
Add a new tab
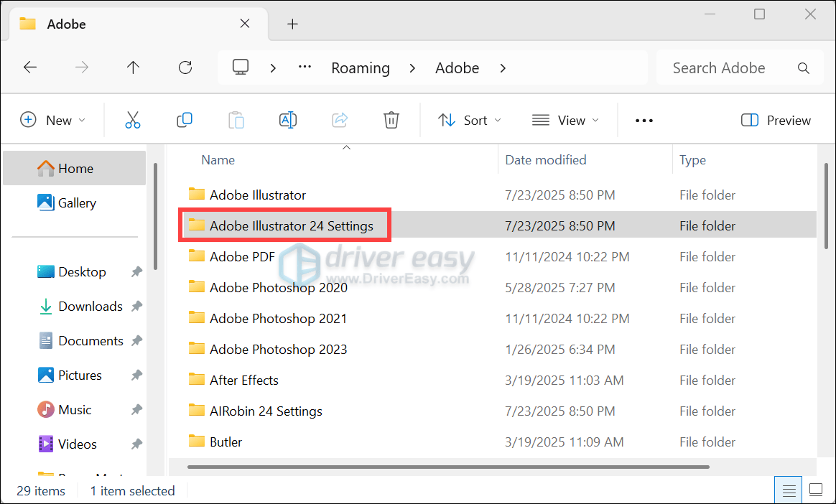[x=292, y=24]
